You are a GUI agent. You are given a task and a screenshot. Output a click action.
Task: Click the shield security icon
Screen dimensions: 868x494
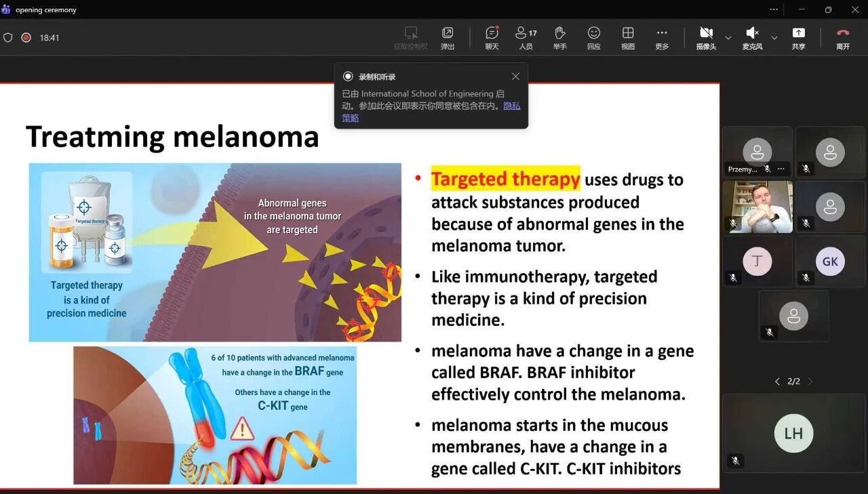click(x=8, y=38)
